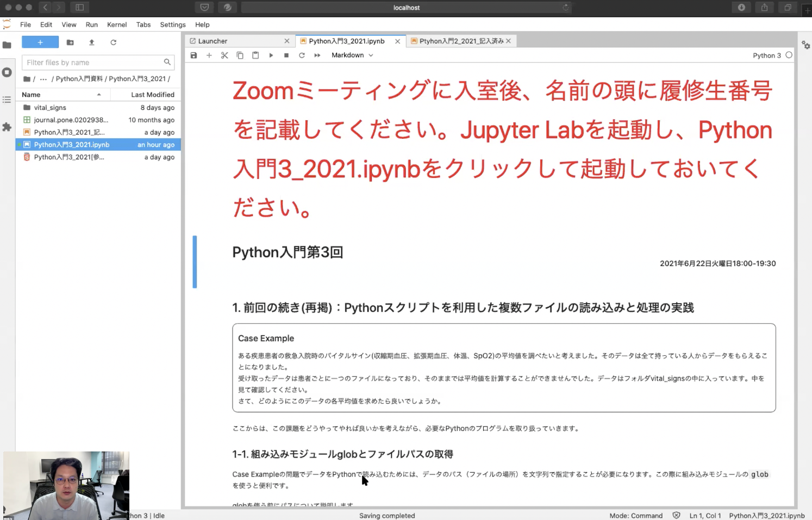Image resolution: width=812 pixels, height=520 pixels.
Task: Copy selected cells icon
Action: click(240, 55)
